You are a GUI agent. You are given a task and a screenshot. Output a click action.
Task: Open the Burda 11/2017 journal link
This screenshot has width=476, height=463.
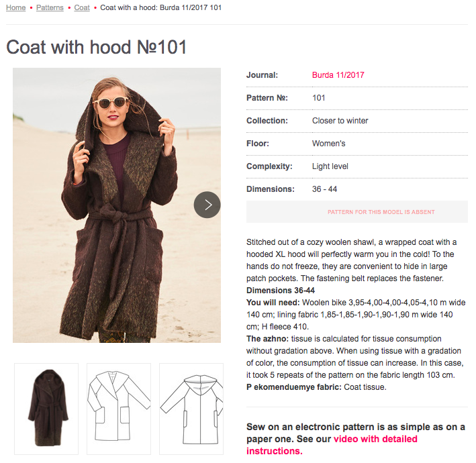click(x=338, y=75)
